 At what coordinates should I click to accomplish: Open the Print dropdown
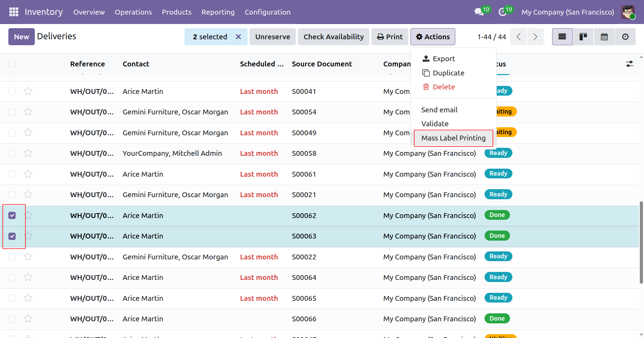tap(390, 37)
